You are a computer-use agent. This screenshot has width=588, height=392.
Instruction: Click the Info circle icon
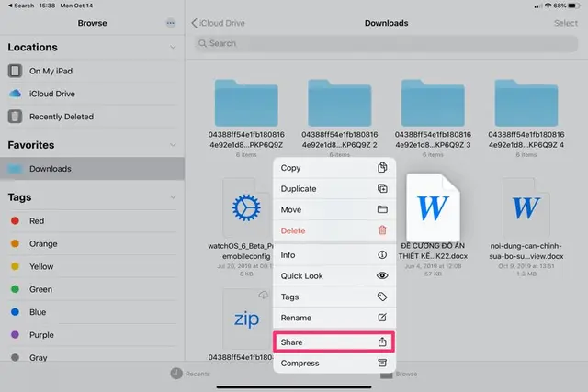382,255
